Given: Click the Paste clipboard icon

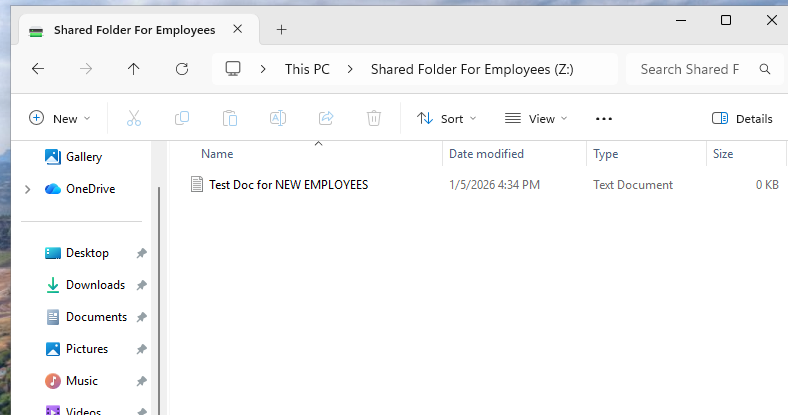Looking at the screenshot, I should 230,118.
